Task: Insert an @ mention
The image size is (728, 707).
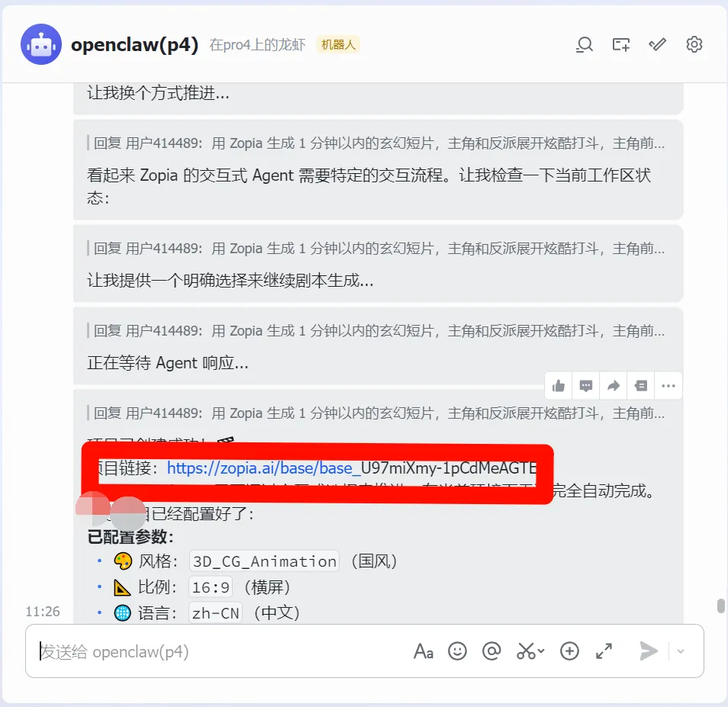Action: pos(491,651)
